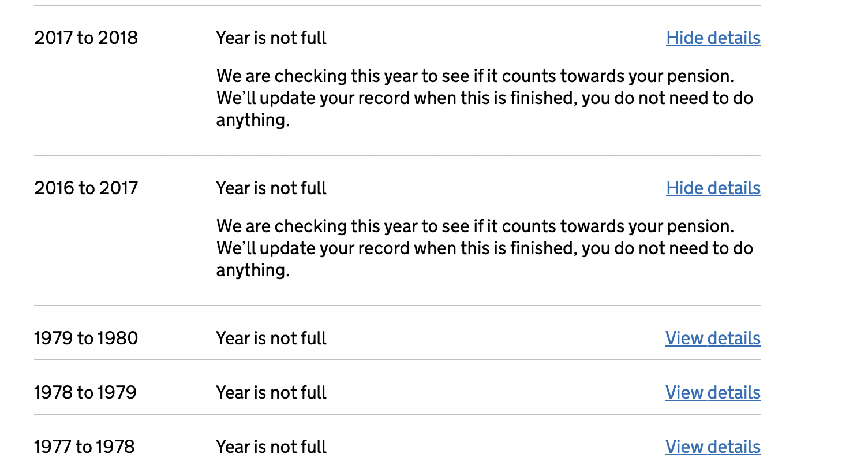Click 'We'll update your record' line under 2016 to 2017
The height and width of the screenshot is (476, 868).
485,248
